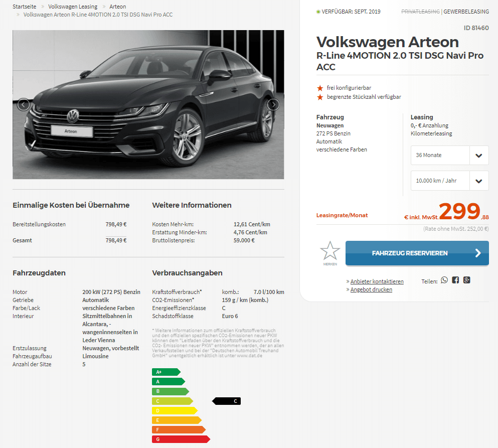The height and width of the screenshot is (448, 498).
Task: Show the previous car image
Action: pyautogui.click(x=24, y=104)
